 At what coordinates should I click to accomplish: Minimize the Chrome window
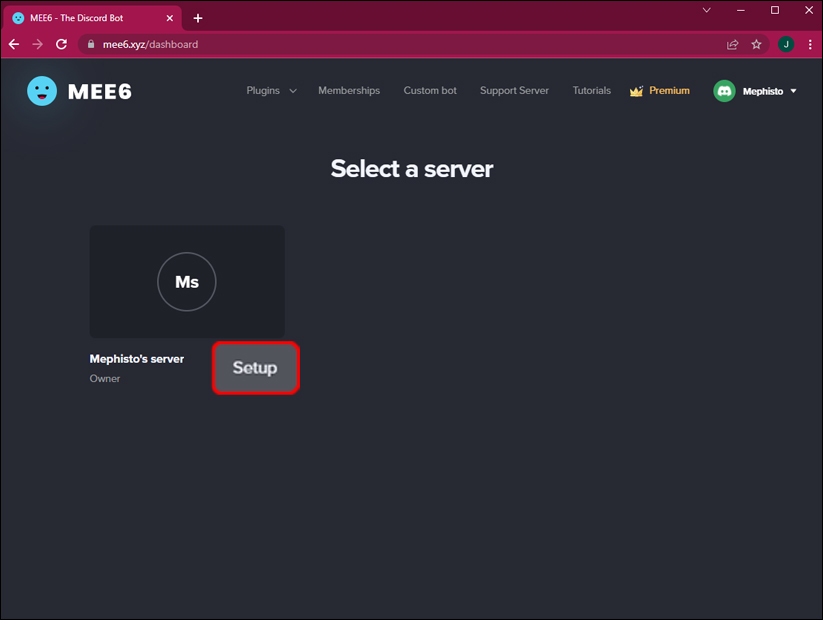click(741, 10)
